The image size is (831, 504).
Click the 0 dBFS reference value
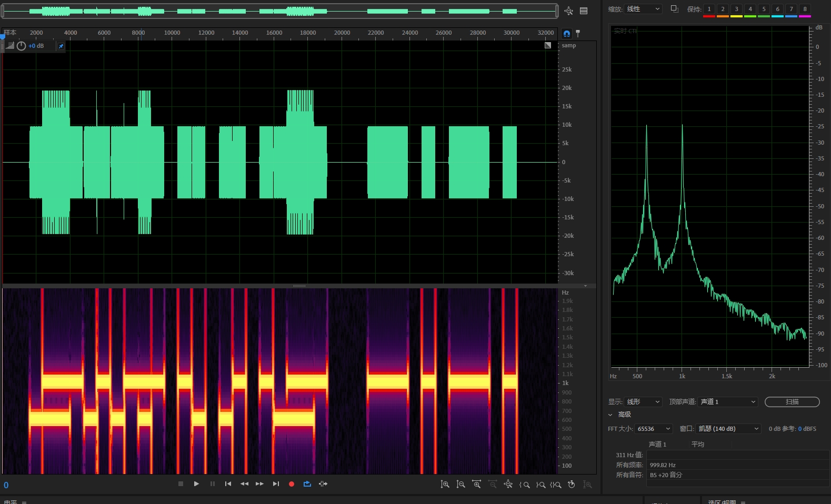pos(800,429)
